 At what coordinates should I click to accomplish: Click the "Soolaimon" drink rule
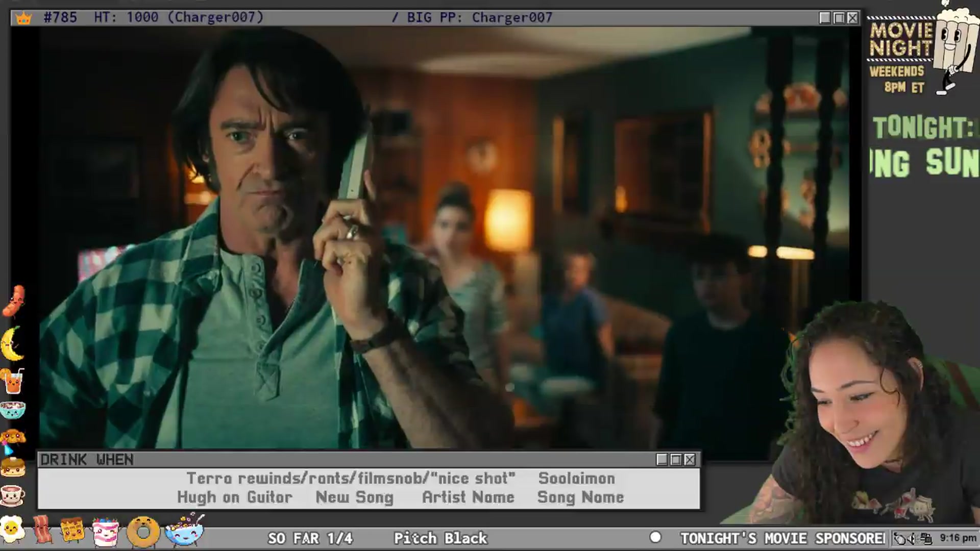[577, 478]
